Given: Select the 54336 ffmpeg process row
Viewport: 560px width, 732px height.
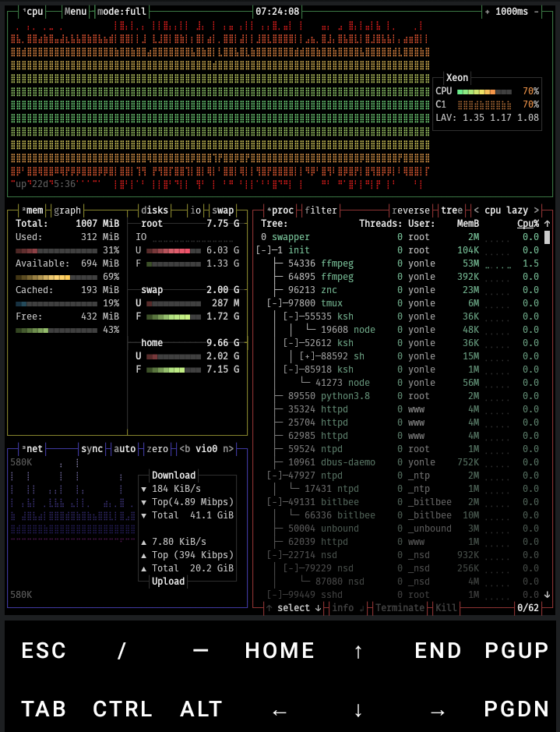Looking at the screenshot, I should pyautogui.click(x=400, y=263).
